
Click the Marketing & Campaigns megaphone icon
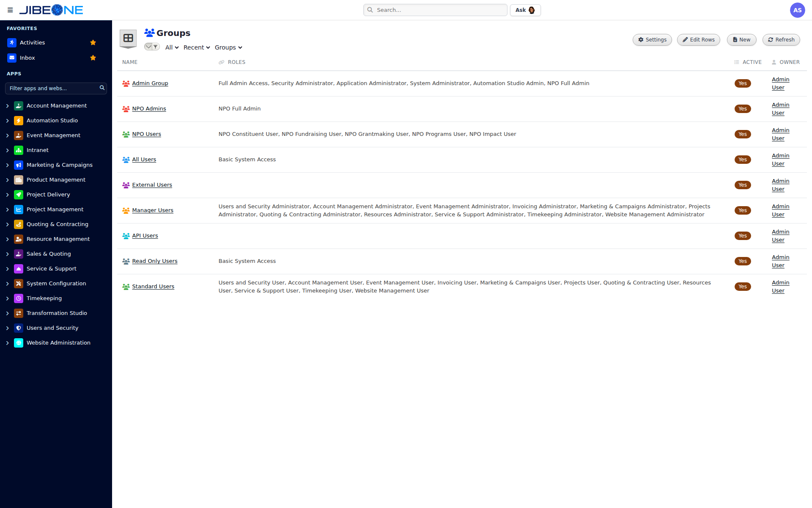[x=19, y=165]
